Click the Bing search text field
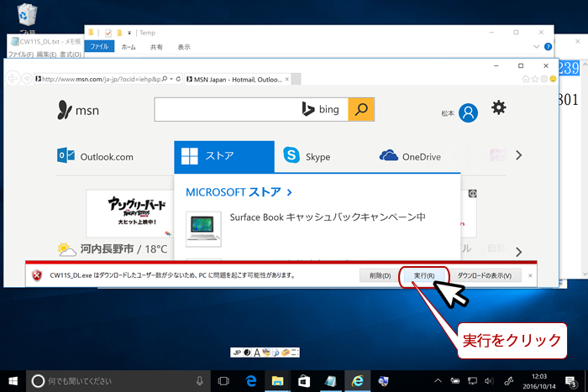 click(x=251, y=109)
